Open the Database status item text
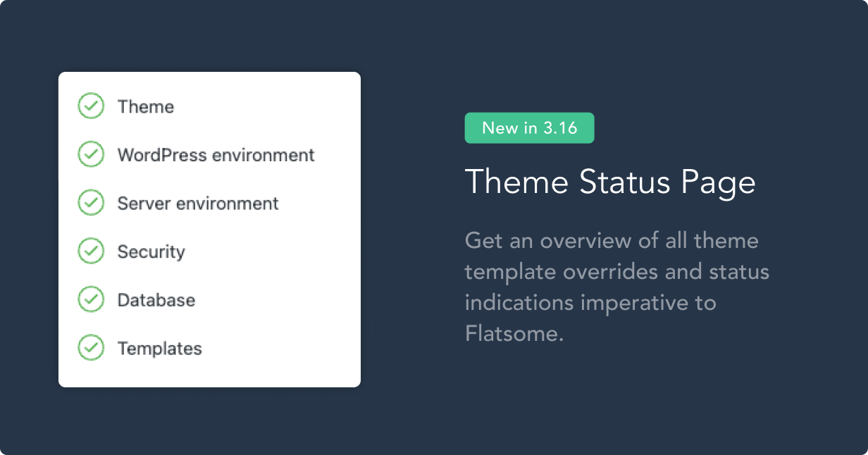The height and width of the screenshot is (455, 868). (156, 300)
